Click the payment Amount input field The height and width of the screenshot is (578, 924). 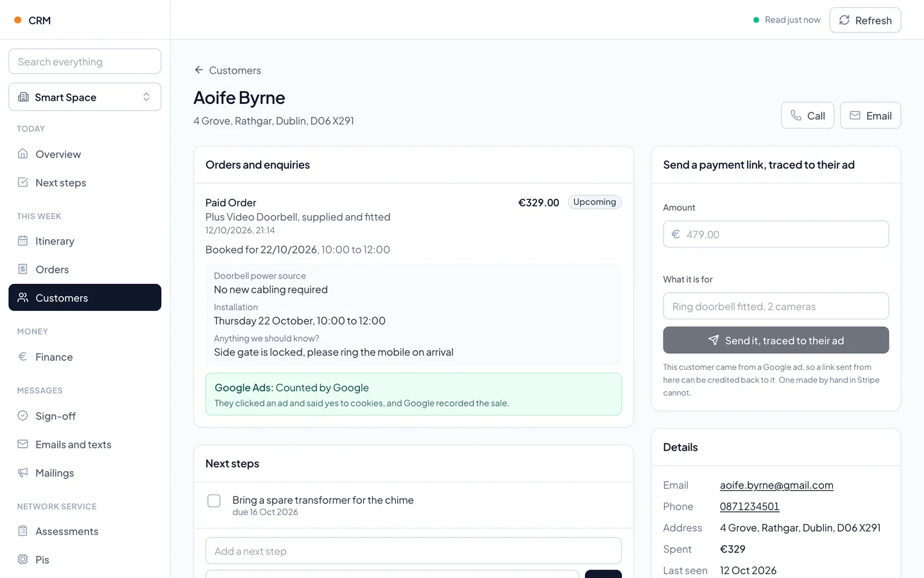[x=776, y=234]
